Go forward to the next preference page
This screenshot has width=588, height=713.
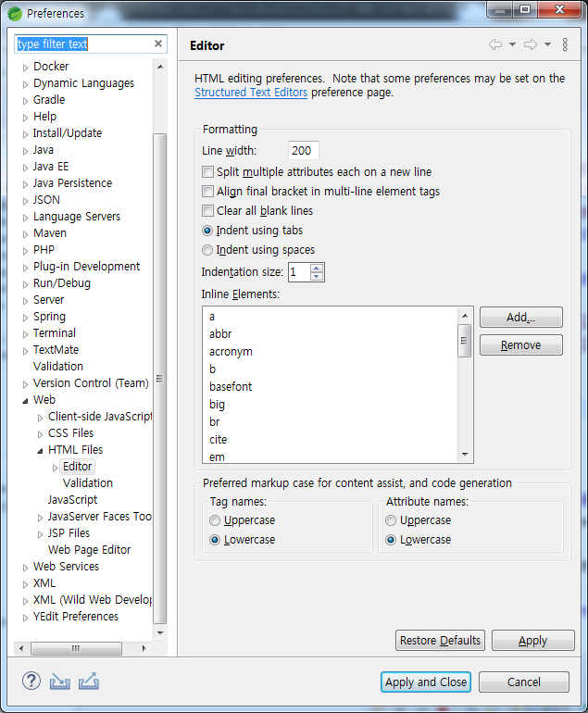531,44
